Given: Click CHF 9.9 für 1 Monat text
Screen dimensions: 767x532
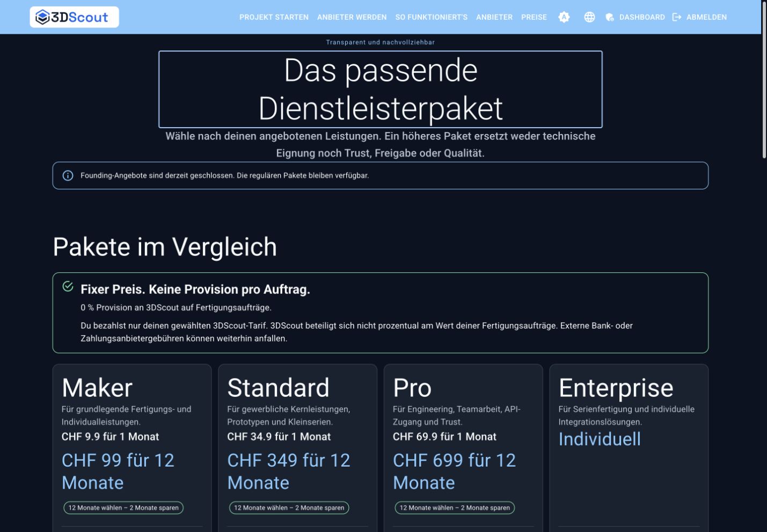Looking at the screenshot, I should click(110, 437).
